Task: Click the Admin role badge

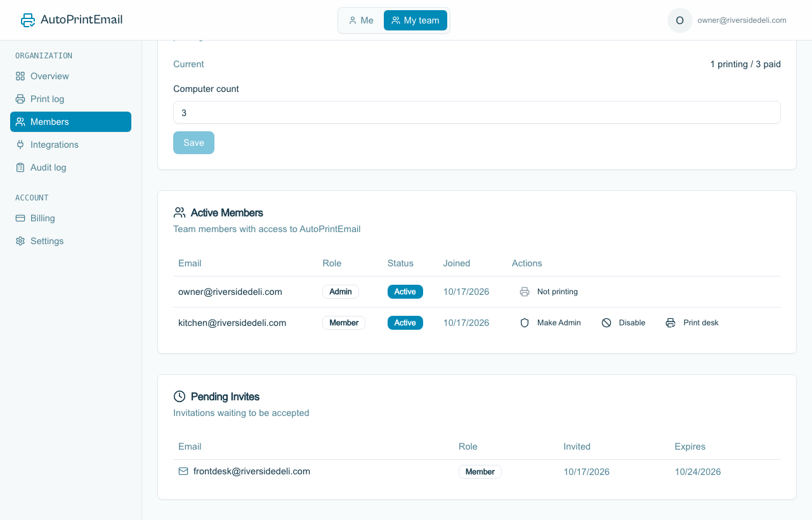Action: 341,292
